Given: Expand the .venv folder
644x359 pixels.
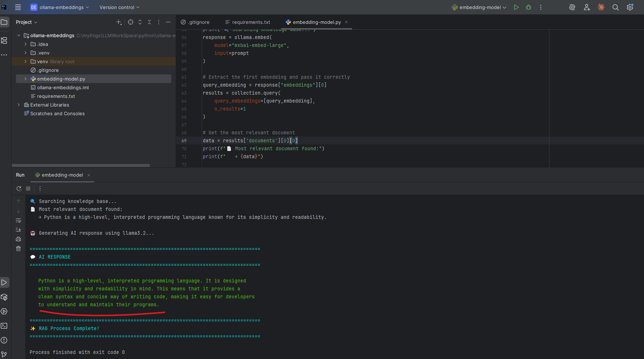Looking at the screenshot, I should click(x=25, y=53).
